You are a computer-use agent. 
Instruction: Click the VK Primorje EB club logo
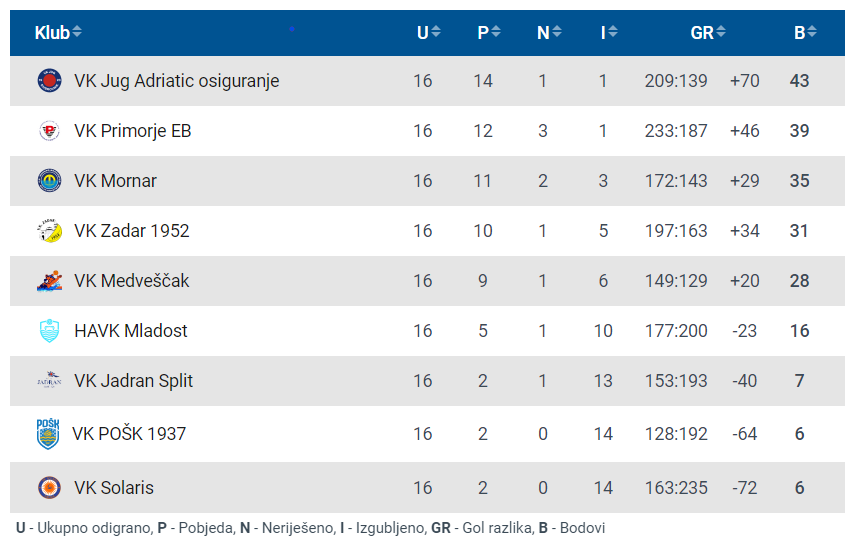coord(49,131)
